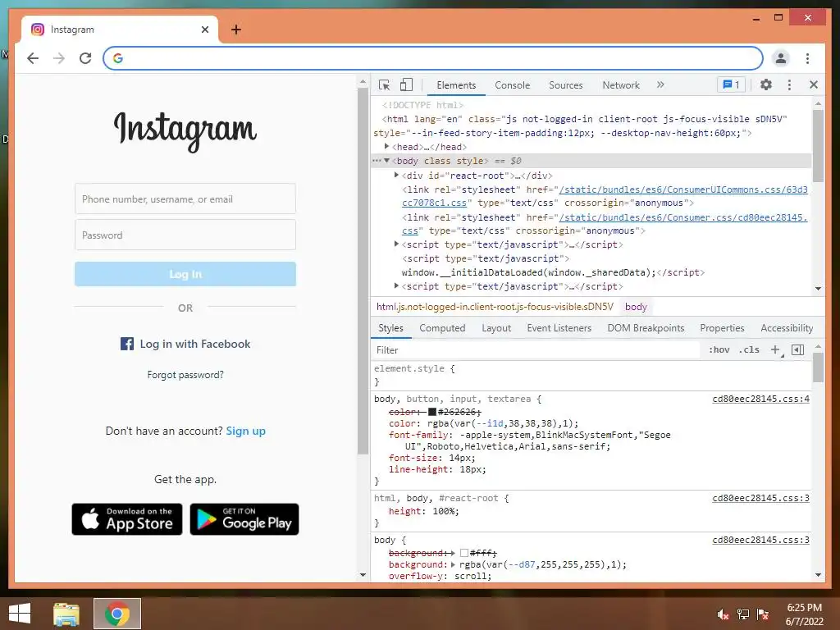
Task: Go back with the browser back arrow
Action: tap(33, 58)
